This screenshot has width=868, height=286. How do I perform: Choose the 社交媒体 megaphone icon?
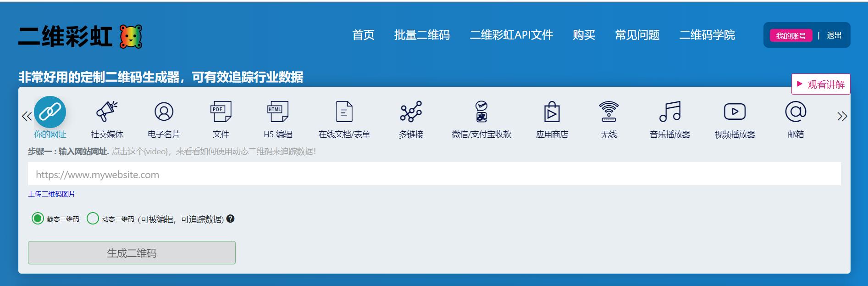(x=107, y=112)
